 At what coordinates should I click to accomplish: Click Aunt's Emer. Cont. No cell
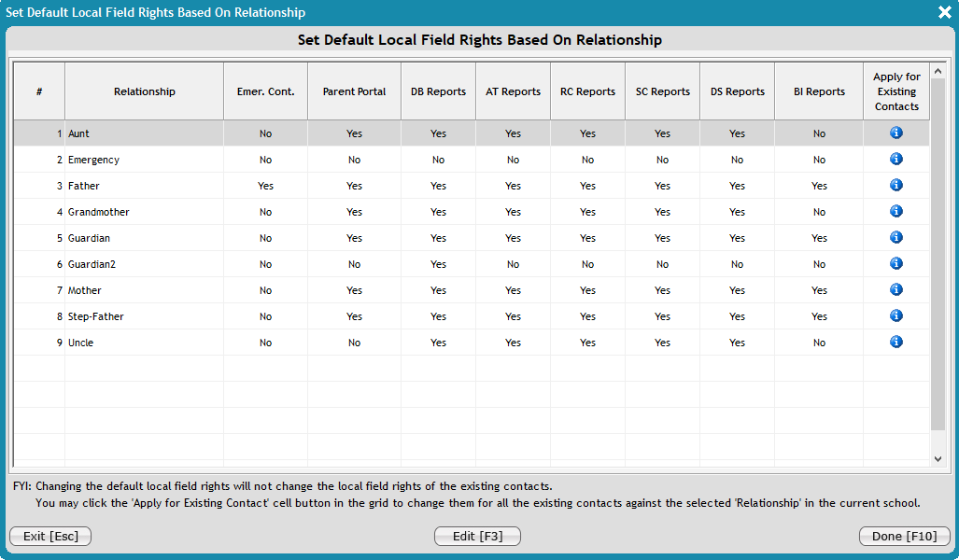265,133
